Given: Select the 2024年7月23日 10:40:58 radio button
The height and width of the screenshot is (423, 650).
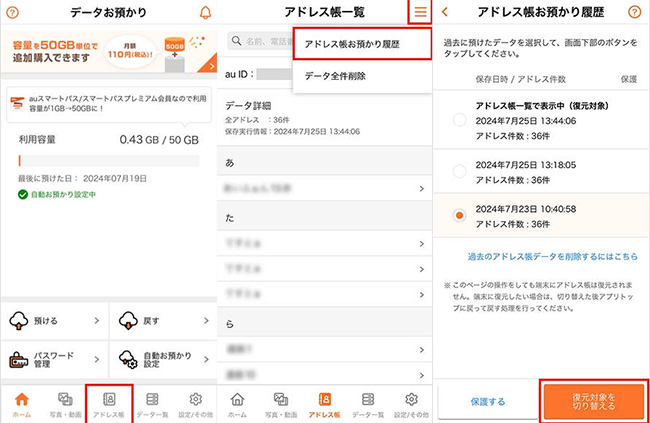Looking at the screenshot, I should [x=459, y=215].
